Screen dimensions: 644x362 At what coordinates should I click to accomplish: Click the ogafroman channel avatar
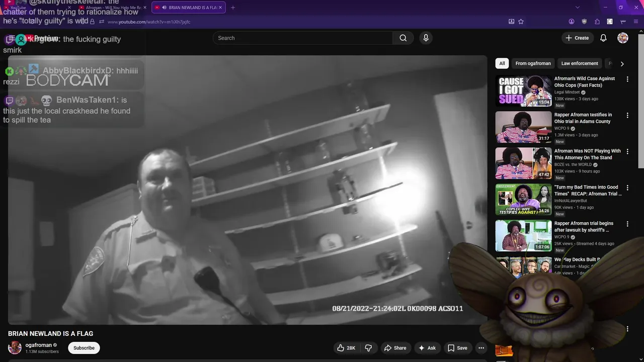coord(15,347)
